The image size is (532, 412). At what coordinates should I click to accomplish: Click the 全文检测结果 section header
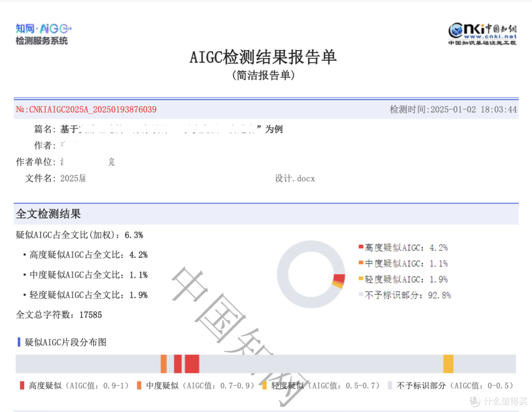point(48,214)
